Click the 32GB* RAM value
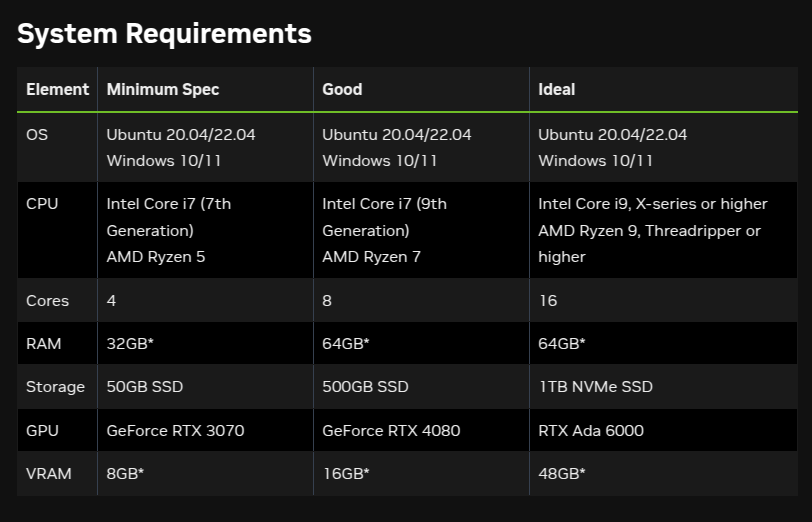 coord(130,343)
